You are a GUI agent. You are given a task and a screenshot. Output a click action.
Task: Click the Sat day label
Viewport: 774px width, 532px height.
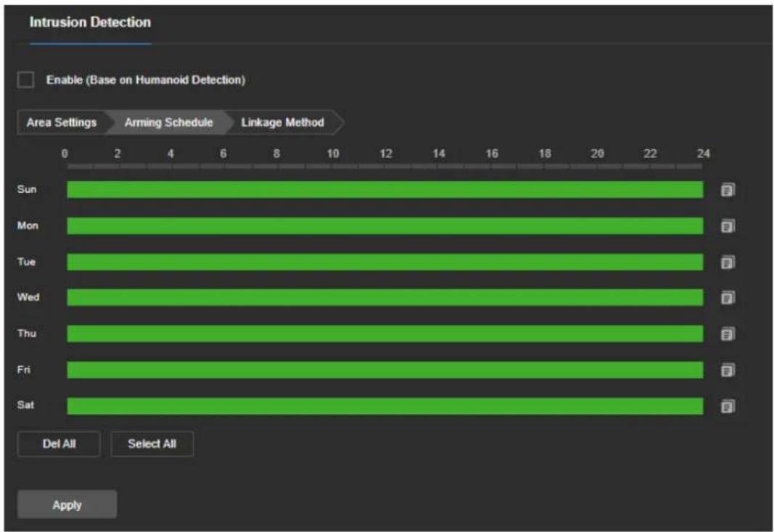point(25,404)
